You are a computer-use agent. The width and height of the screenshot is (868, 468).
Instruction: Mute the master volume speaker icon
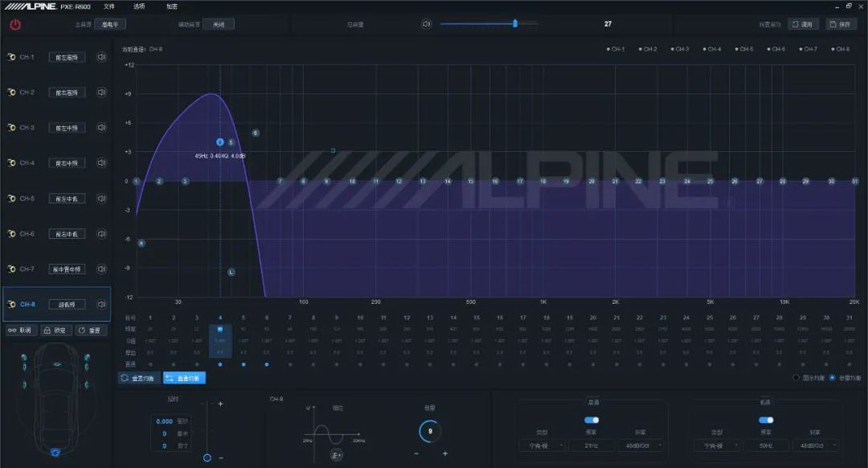426,24
